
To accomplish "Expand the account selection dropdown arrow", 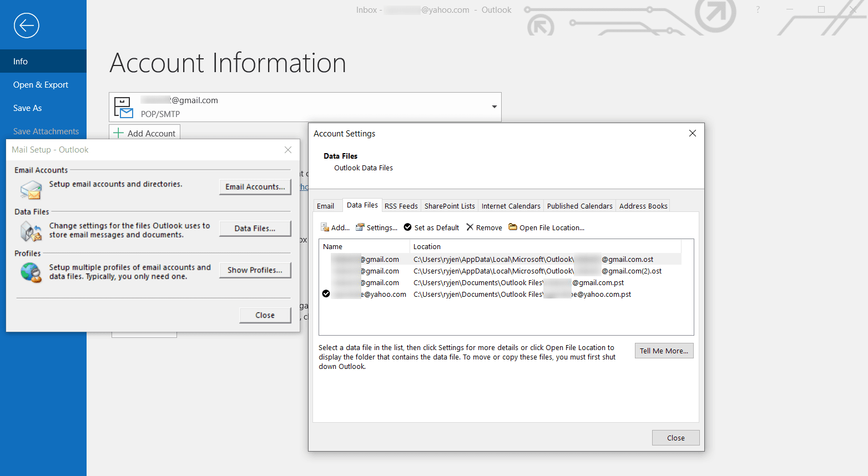I will tap(494, 107).
